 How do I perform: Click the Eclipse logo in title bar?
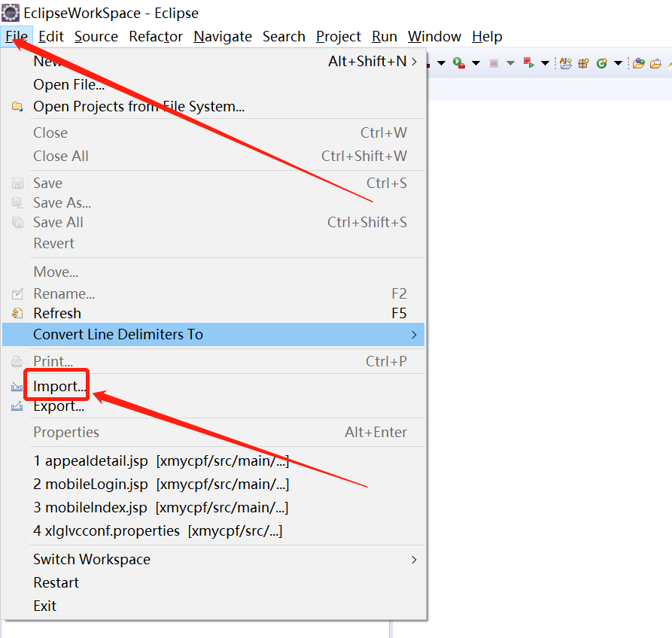coord(11,13)
